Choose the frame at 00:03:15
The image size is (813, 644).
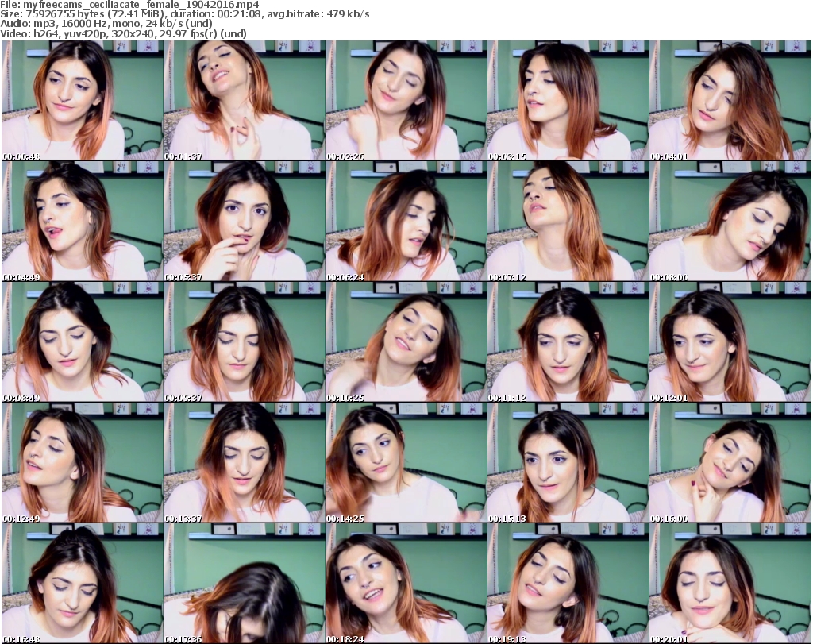point(568,101)
